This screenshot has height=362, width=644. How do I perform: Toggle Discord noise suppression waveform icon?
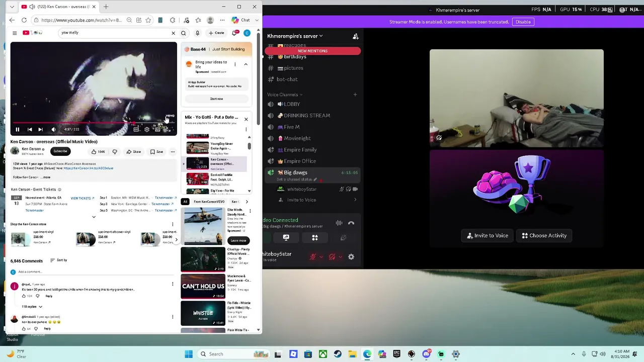click(x=339, y=223)
